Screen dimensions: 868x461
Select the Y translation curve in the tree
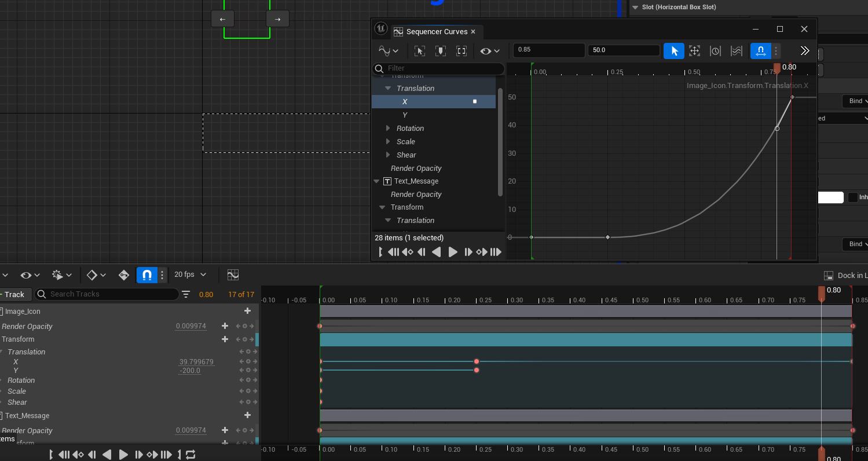[405, 115]
